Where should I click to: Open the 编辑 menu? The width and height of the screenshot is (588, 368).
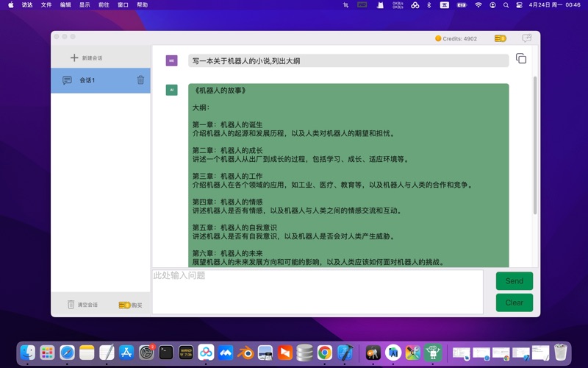[65, 5]
